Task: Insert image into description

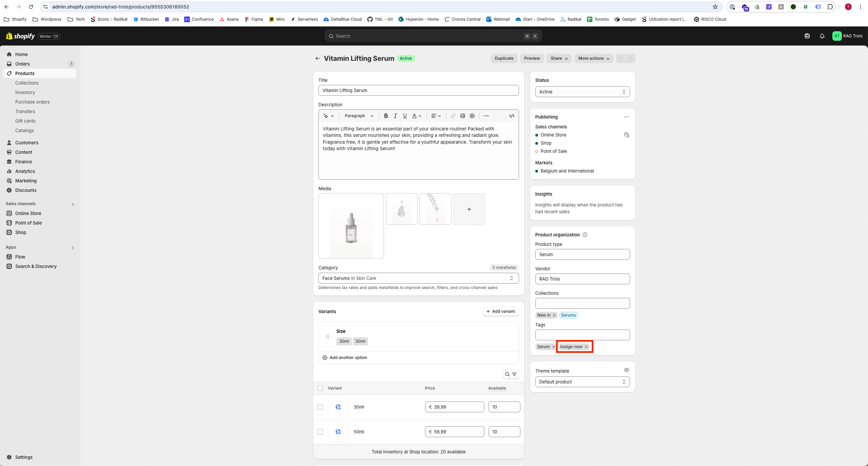Action: [x=462, y=116]
